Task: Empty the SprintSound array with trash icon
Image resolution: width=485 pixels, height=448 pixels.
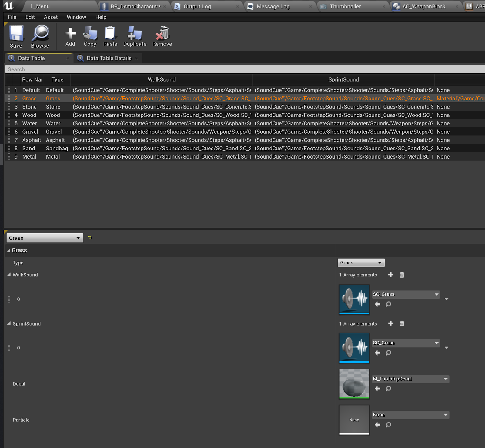Action: 402,323
